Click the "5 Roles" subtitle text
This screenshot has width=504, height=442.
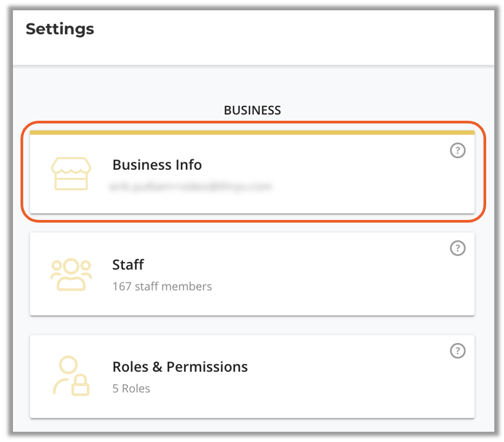click(131, 389)
